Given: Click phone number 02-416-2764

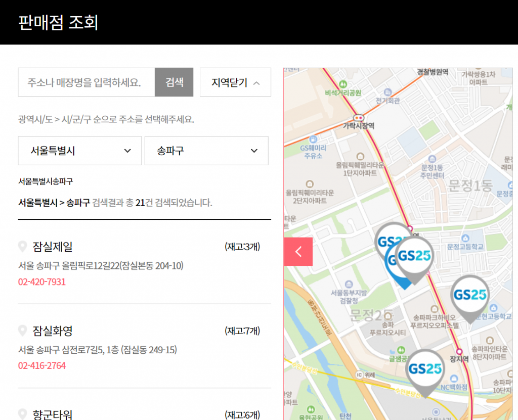Looking at the screenshot, I should 42,365.
